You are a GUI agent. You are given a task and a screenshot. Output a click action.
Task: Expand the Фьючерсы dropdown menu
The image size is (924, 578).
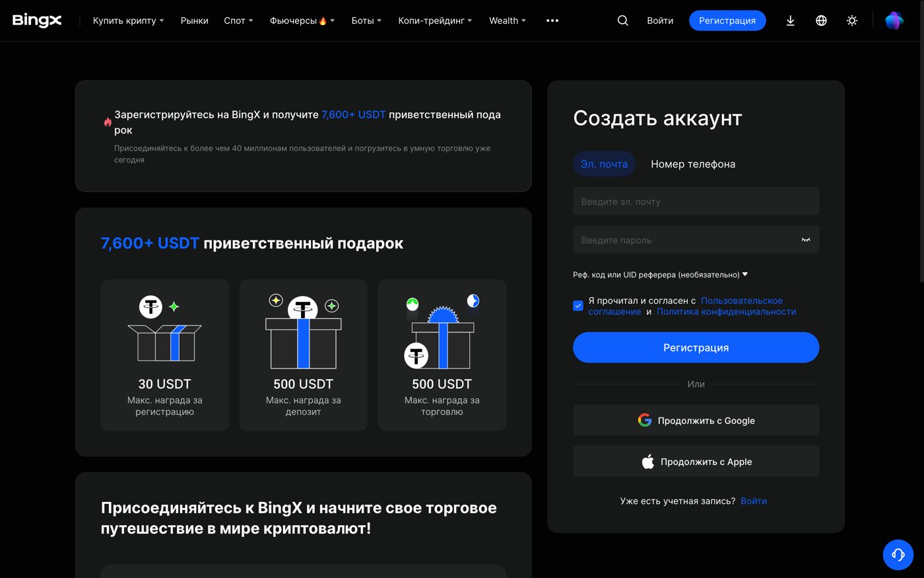tap(302, 20)
